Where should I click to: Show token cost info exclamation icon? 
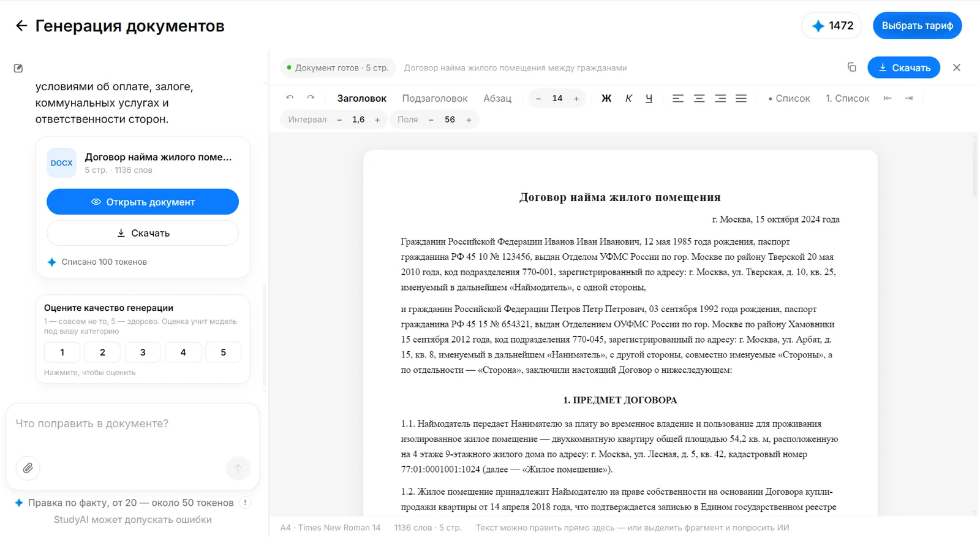245,503
